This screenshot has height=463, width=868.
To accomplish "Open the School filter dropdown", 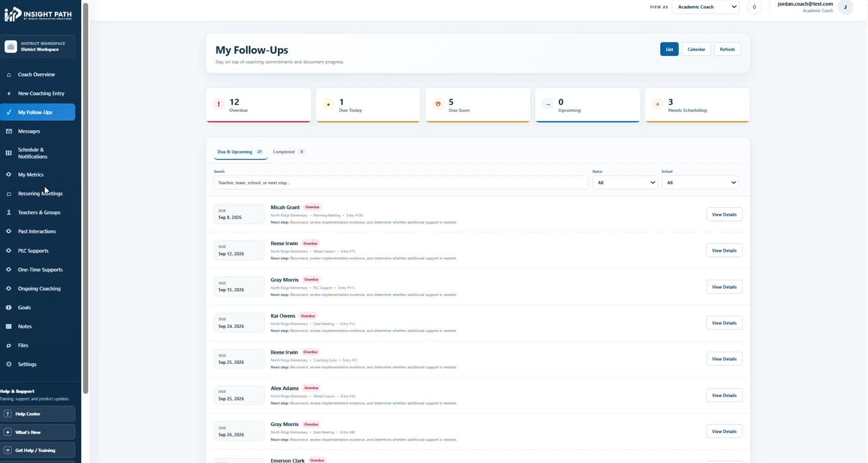I will point(700,183).
